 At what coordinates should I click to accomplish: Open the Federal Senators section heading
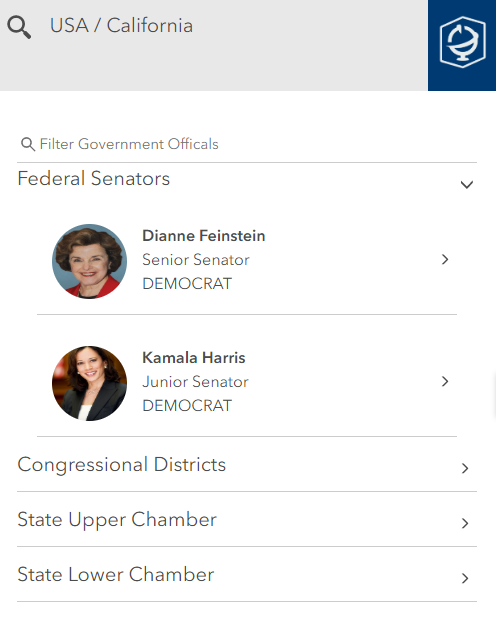click(x=94, y=178)
